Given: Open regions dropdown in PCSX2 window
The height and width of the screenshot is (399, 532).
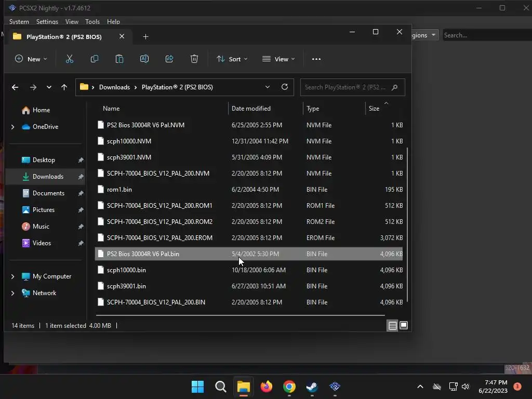Looking at the screenshot, I should tap(425, 35).
